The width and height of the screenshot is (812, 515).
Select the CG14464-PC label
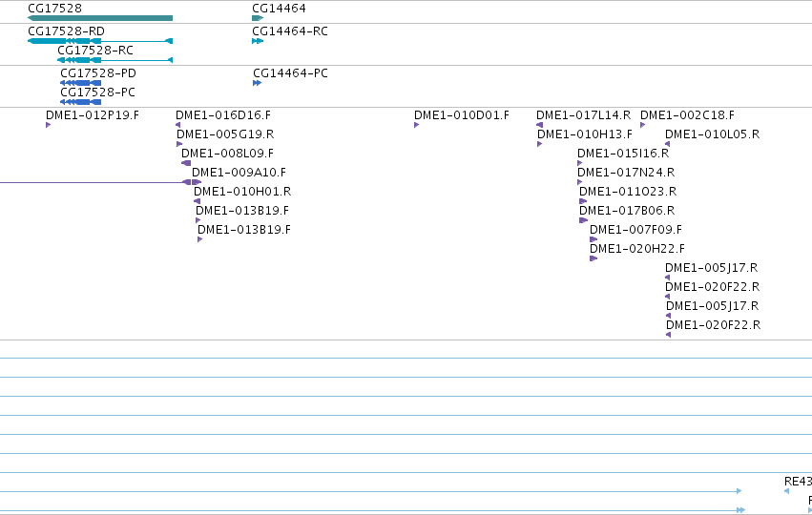(x=290, y=73)
